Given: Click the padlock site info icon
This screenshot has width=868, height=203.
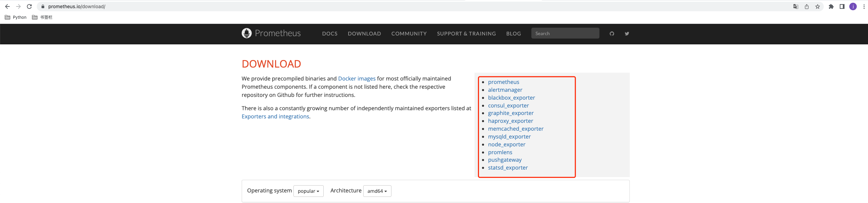Looking at the screenshot, I should (43, 6).
